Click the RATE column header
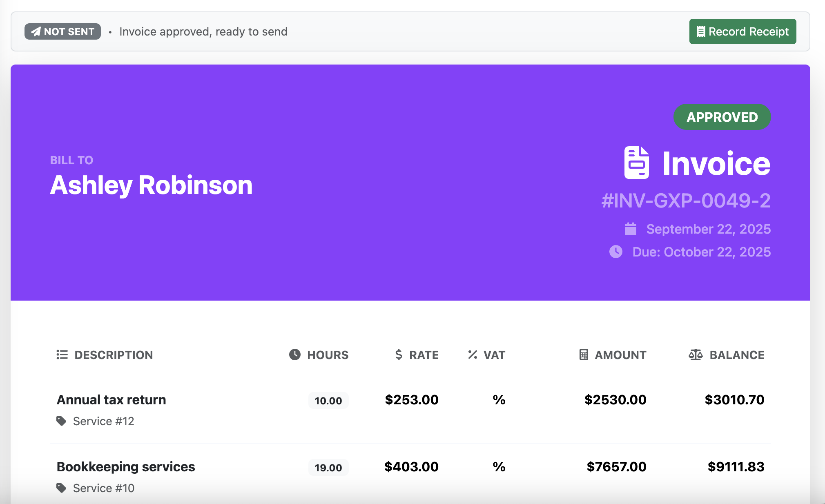 (x=424, y=355)
